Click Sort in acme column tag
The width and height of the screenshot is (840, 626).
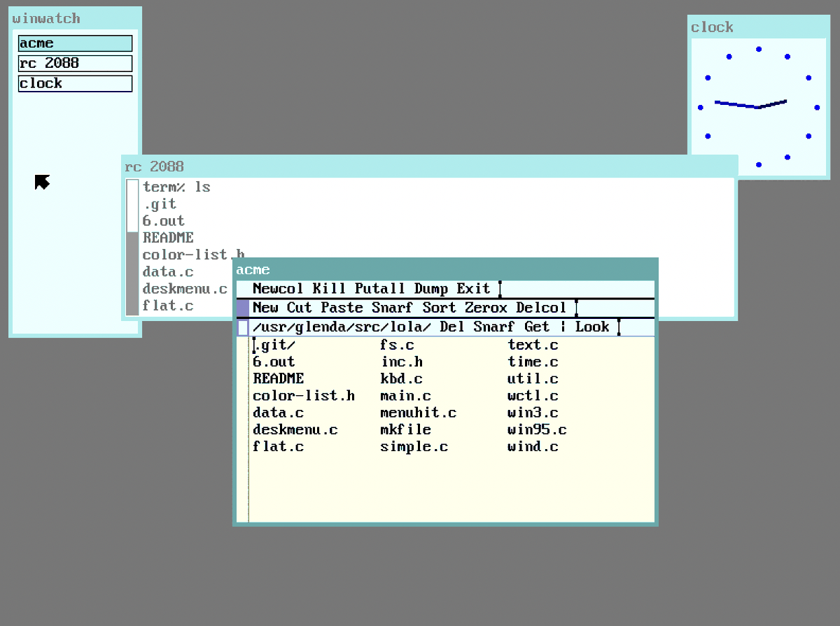click(440, 308)
